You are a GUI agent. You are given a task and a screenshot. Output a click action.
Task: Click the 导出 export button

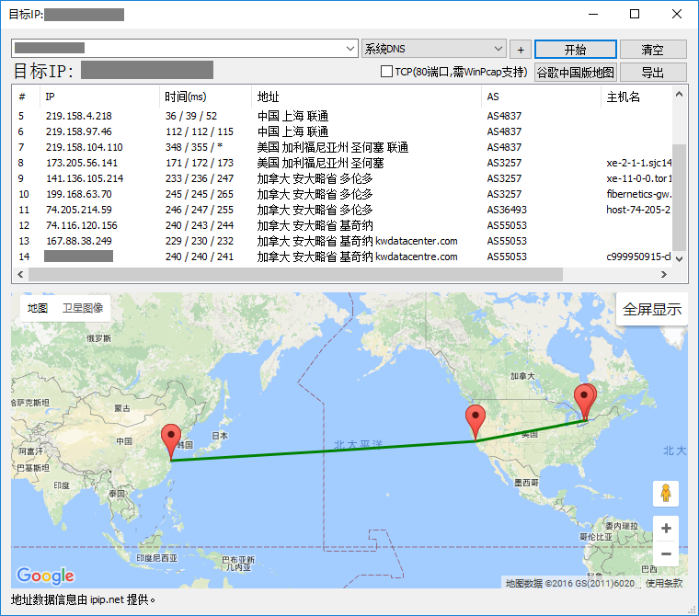pyautogui.click(x=652, y=72)
